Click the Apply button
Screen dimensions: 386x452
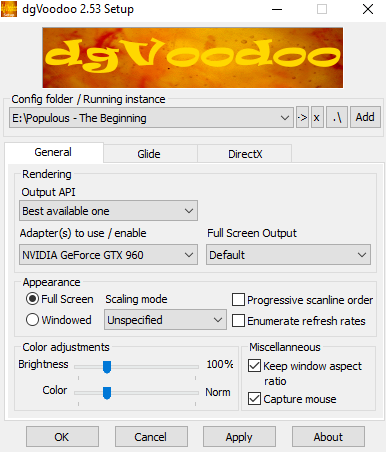coord(239,437)
